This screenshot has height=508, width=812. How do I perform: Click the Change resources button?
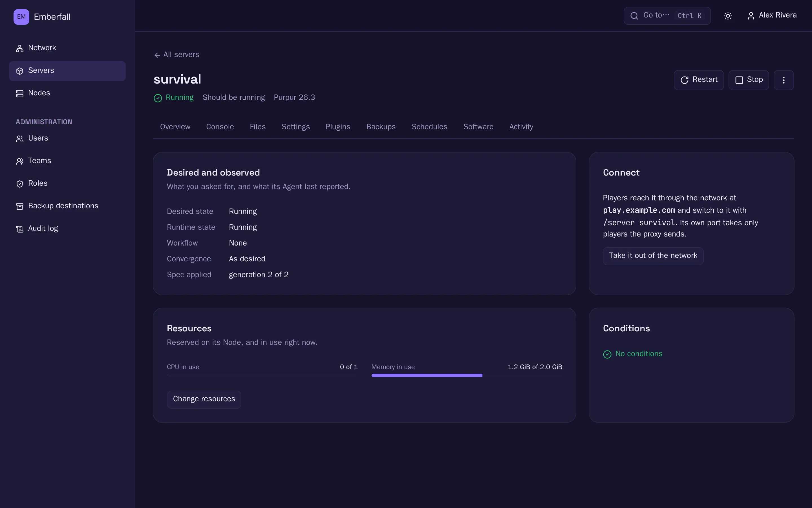pyautogui.click(x=204, y=399)
